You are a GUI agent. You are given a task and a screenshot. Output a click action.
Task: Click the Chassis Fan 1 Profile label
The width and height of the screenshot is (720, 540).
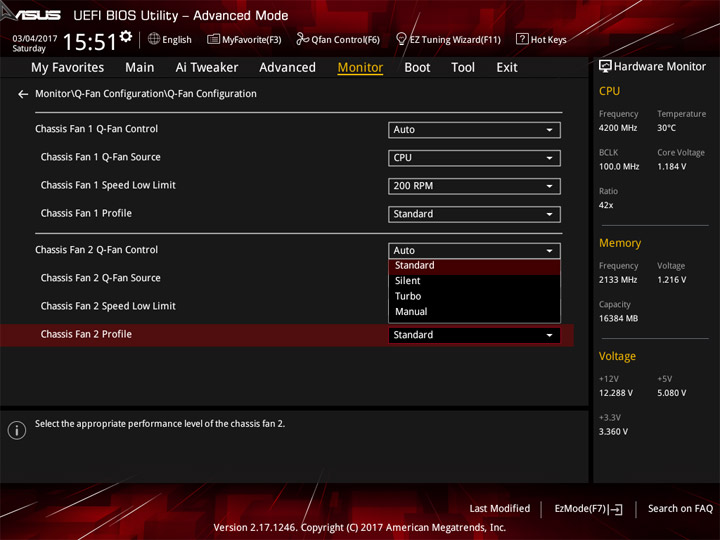pyautogui.click(x=86, y=214)
